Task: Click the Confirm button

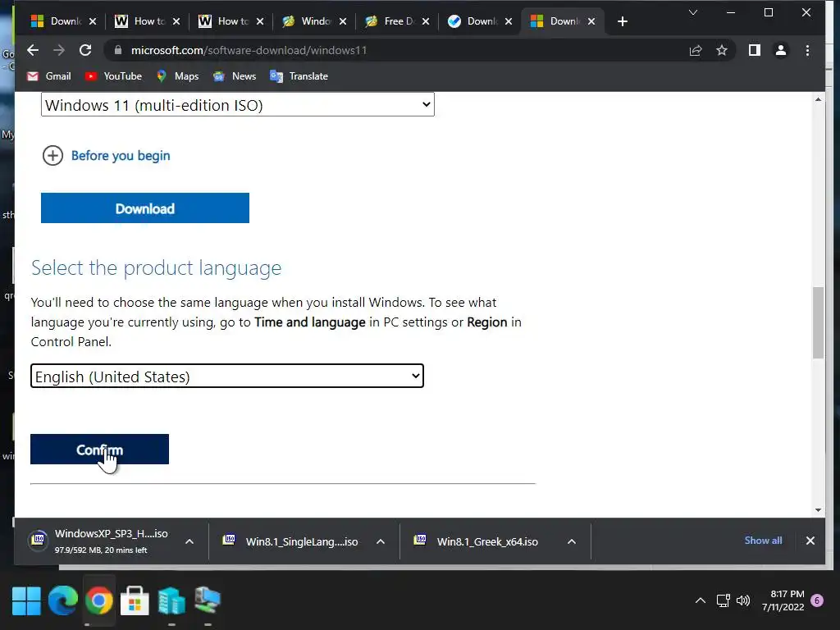Action: (99, 450)
